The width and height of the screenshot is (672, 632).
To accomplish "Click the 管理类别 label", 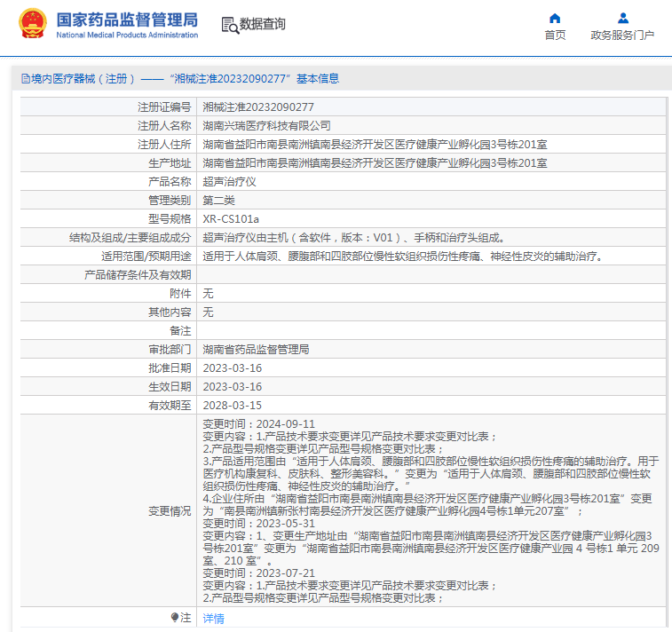I will pyautogui.click(x=170, y=200).
